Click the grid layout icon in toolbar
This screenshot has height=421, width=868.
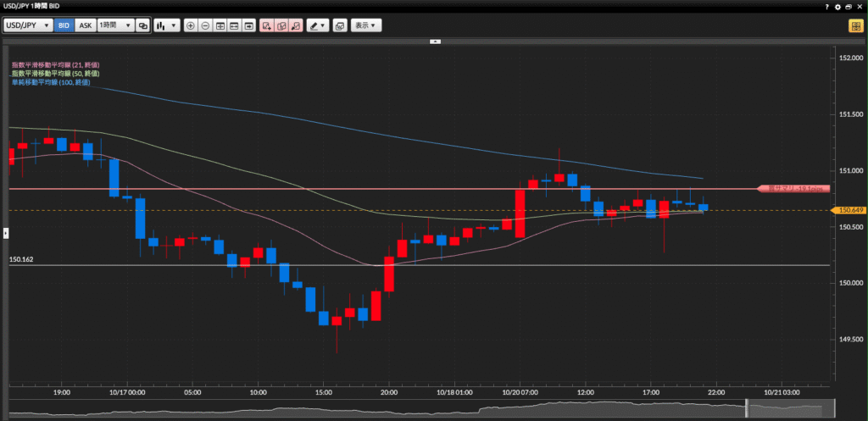220,25
